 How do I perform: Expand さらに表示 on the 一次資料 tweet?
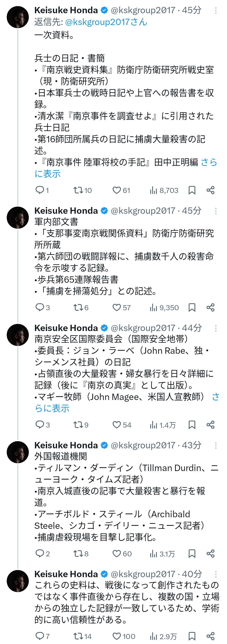[x=48, y=174]
